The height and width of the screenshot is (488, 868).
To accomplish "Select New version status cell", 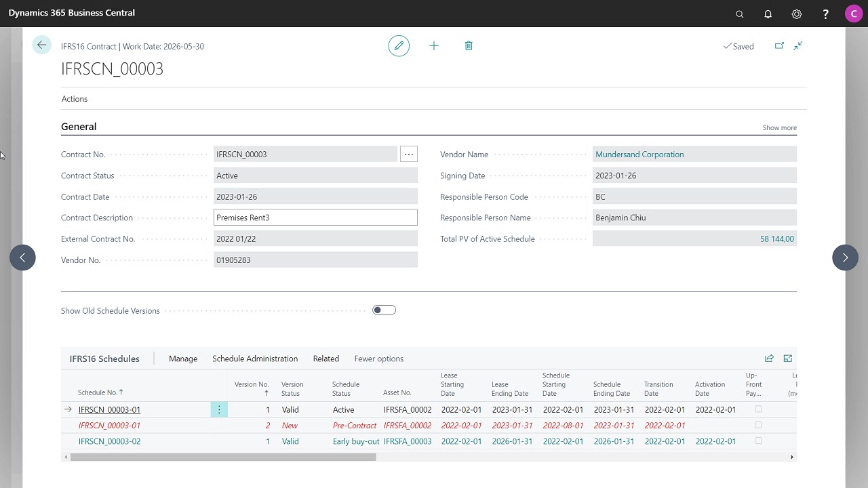I will coord(290,426).
